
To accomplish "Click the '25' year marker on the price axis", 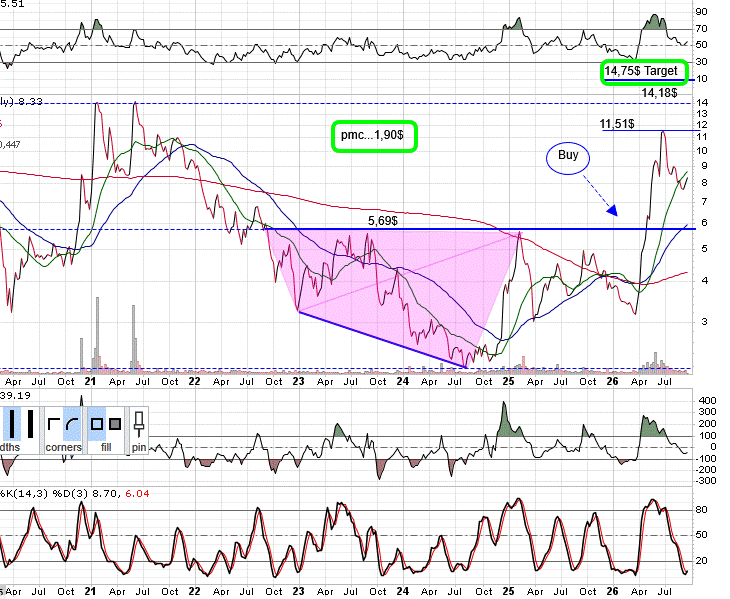I will click(x=508, y=381).
